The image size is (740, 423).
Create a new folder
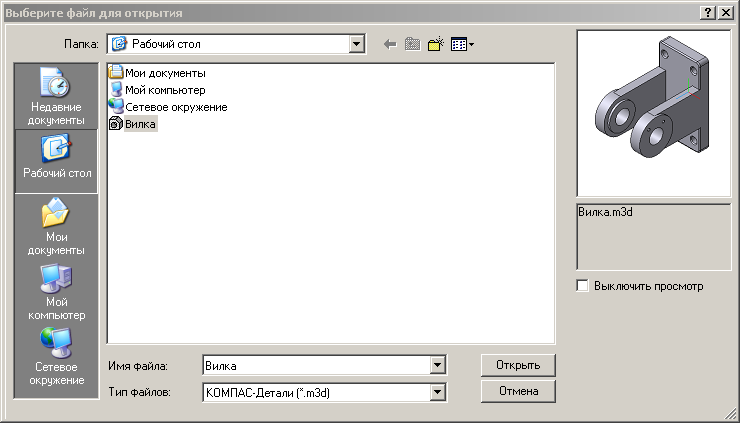(x=436, y=44)
